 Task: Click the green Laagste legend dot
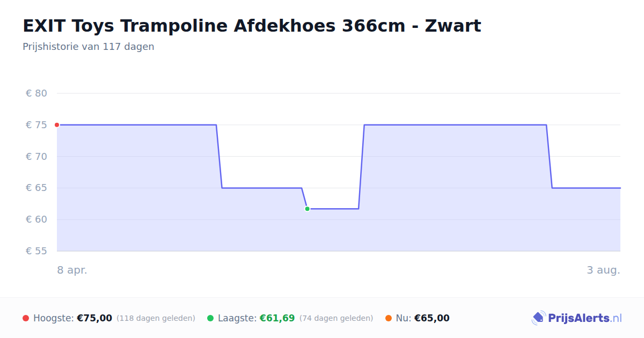(210, 318)
